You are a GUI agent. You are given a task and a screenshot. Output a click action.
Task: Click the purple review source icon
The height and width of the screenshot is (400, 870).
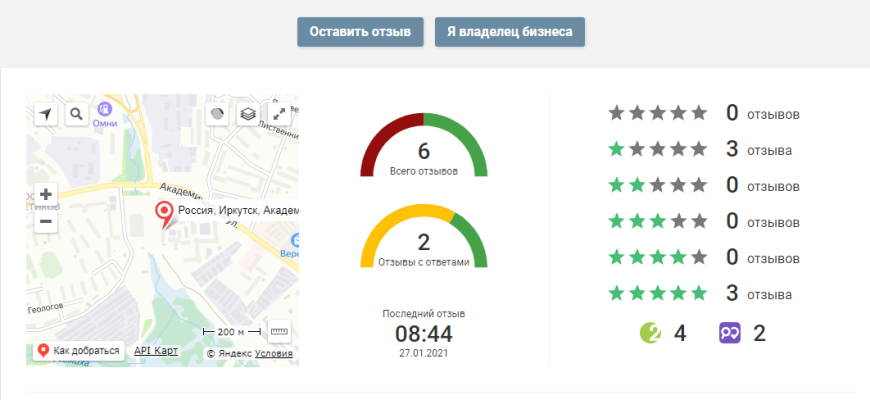730,333
